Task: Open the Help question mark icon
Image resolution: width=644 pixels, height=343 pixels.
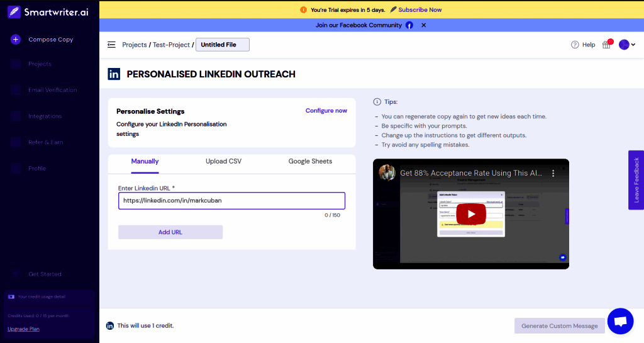Action: coord(575,45)
